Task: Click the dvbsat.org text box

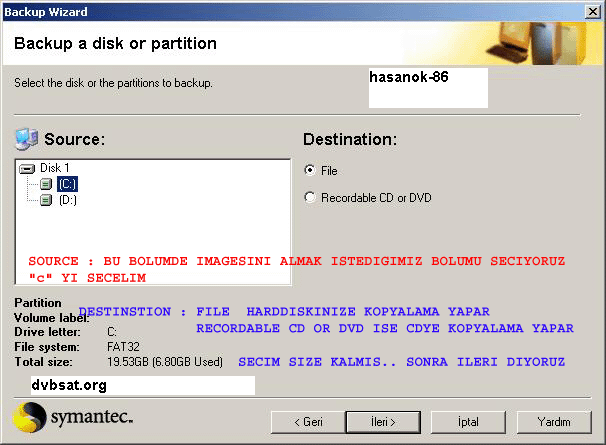Action: [x=143, y=385]
